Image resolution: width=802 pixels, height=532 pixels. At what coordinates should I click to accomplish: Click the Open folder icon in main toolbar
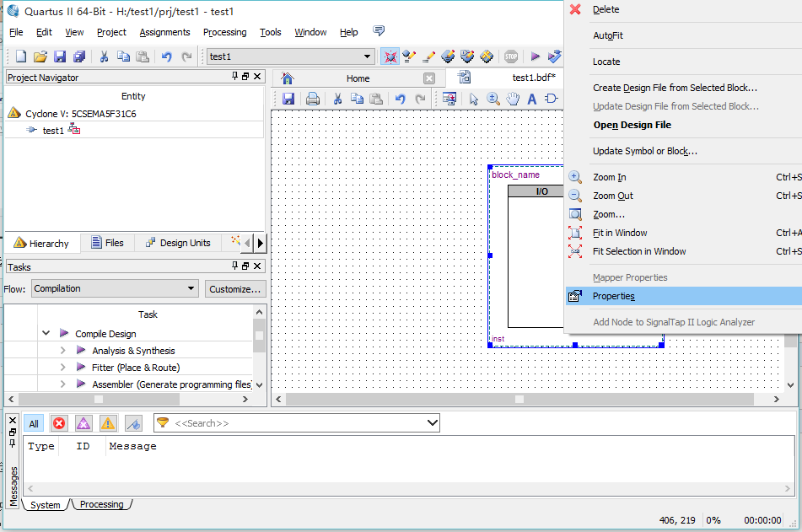(40, 56)
